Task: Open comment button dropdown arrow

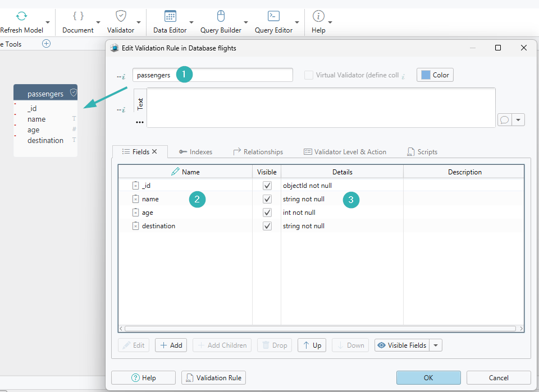Action: [x=518, y=120]
